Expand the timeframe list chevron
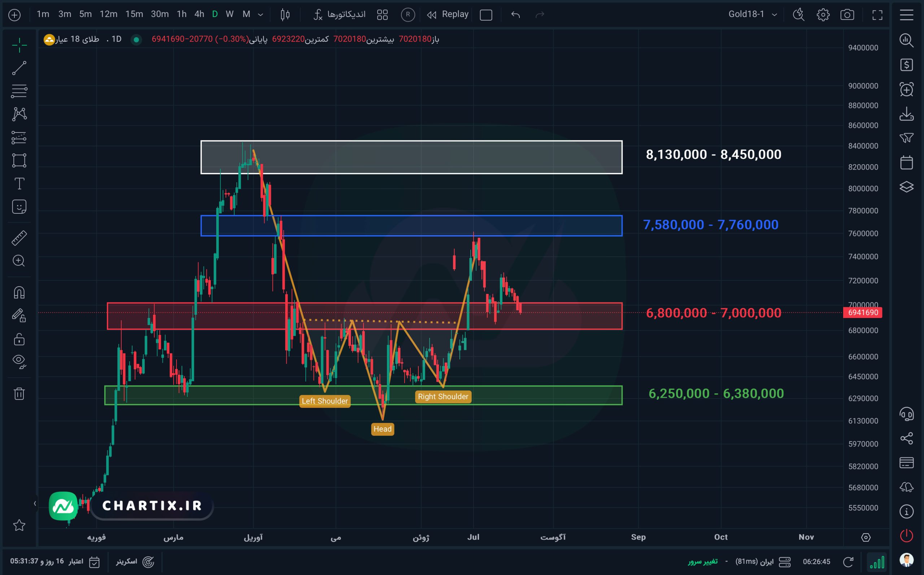 click(261, 15)
